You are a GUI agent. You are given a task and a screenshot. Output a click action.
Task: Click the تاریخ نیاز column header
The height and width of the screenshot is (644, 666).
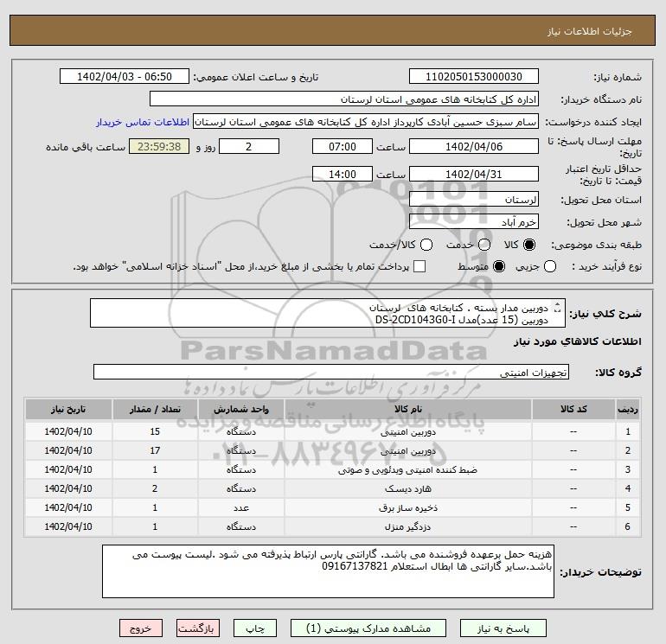[68, 409]
